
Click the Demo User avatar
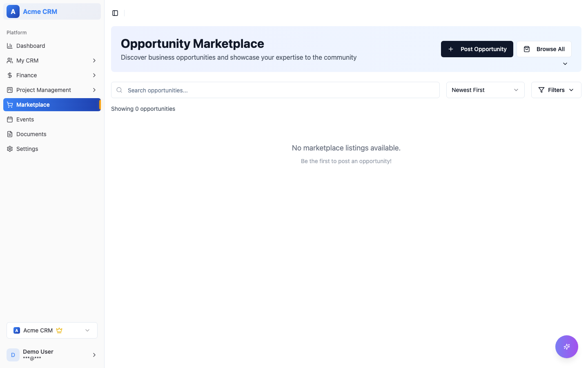point(13,355)
